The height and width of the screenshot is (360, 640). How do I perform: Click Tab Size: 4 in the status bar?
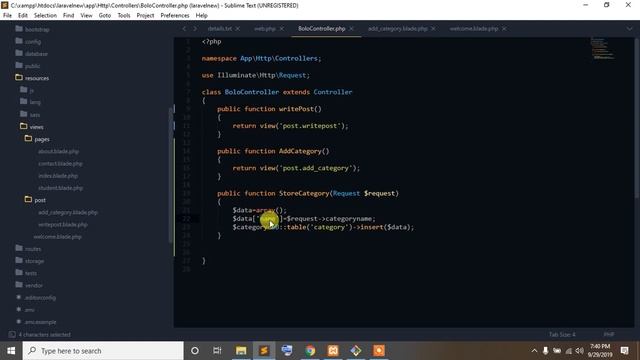pos(562,335)
